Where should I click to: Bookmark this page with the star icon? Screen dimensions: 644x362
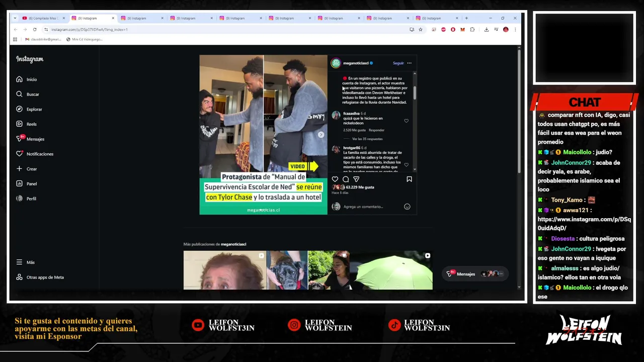(x=421, y=30)
